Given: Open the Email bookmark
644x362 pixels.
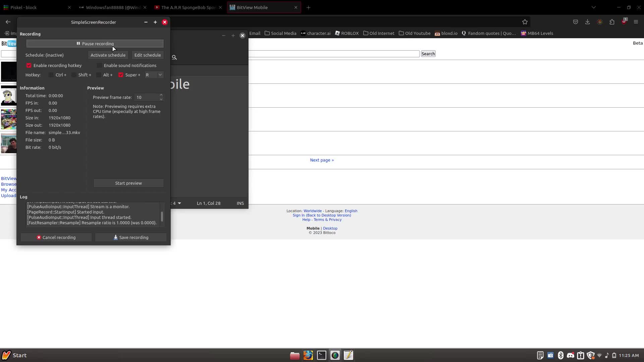Looking at the screenshot, I should [x=255, y=33].
